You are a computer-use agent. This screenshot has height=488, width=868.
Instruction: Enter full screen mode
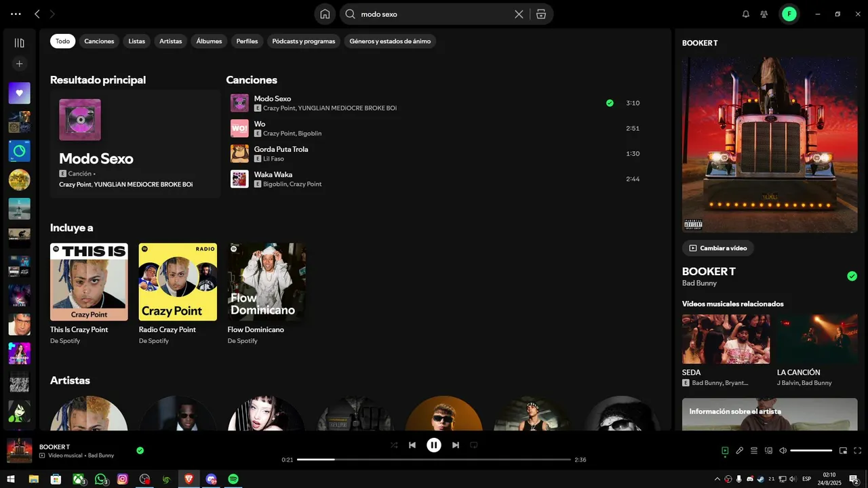pos(857,451)
